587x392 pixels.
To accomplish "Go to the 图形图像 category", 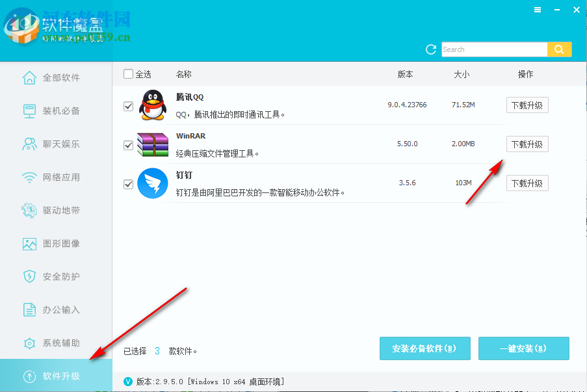I will [56, 244].
